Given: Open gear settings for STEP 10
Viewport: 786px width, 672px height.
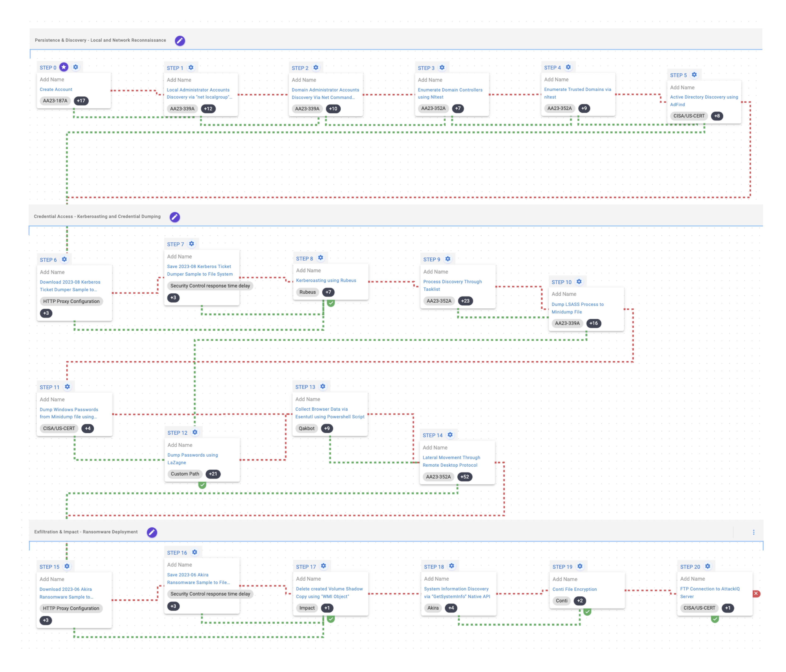Looking at the screenshot, I should pyautogui.click(x=579, y=281).
